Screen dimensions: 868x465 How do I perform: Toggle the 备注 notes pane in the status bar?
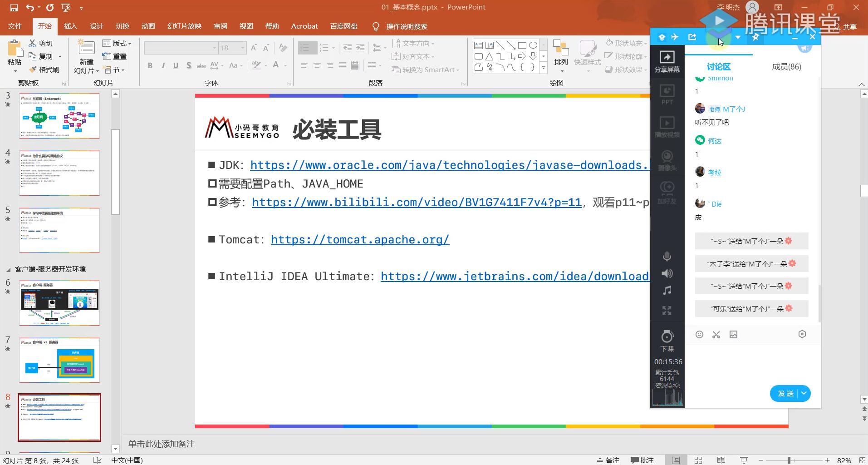pyautogui.click(x=608, y=460)
